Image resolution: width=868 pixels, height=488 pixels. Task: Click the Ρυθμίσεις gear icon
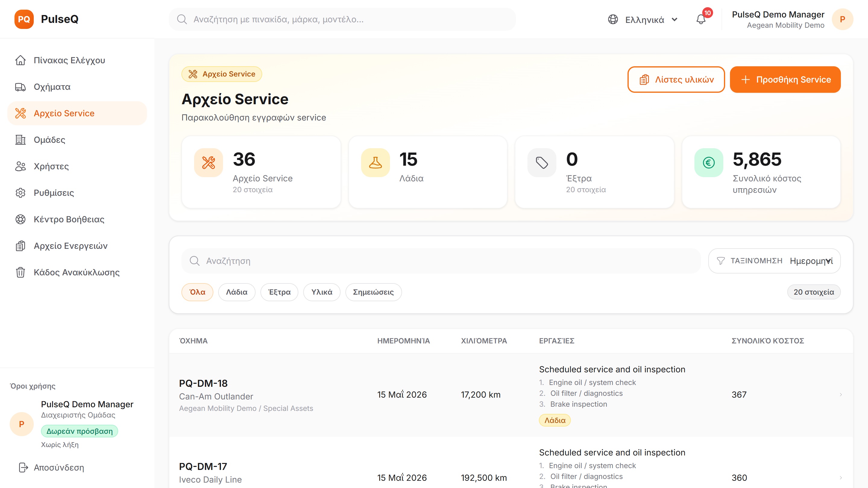click(20, 193)
